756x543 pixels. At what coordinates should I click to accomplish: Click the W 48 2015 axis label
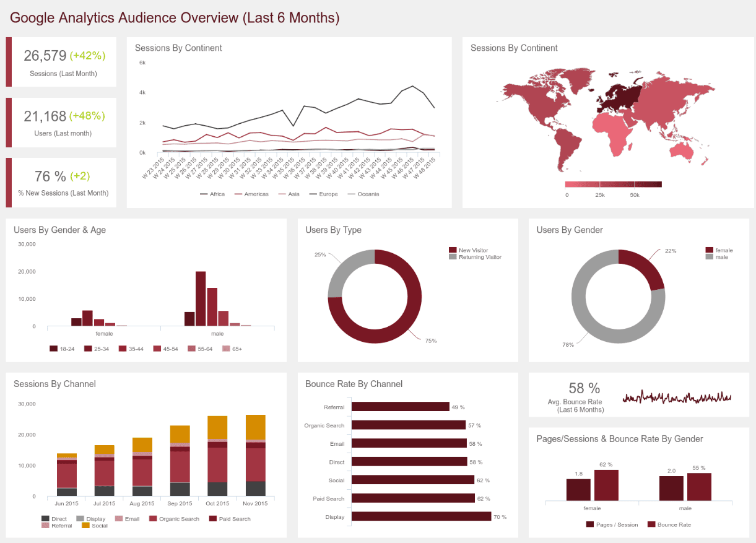[425, 168]
